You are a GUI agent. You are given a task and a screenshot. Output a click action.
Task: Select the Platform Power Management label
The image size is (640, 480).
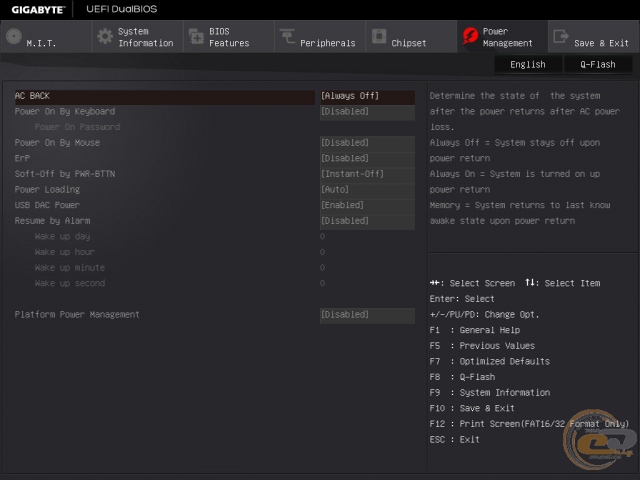click(77, 315)
